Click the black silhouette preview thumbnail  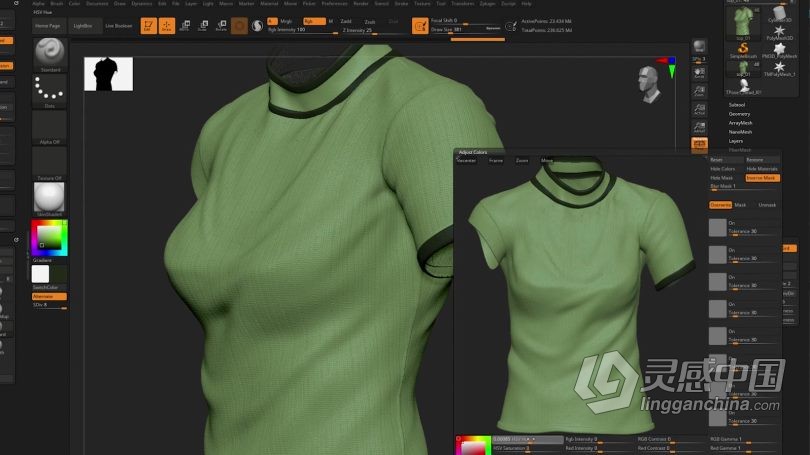point(108,74)
